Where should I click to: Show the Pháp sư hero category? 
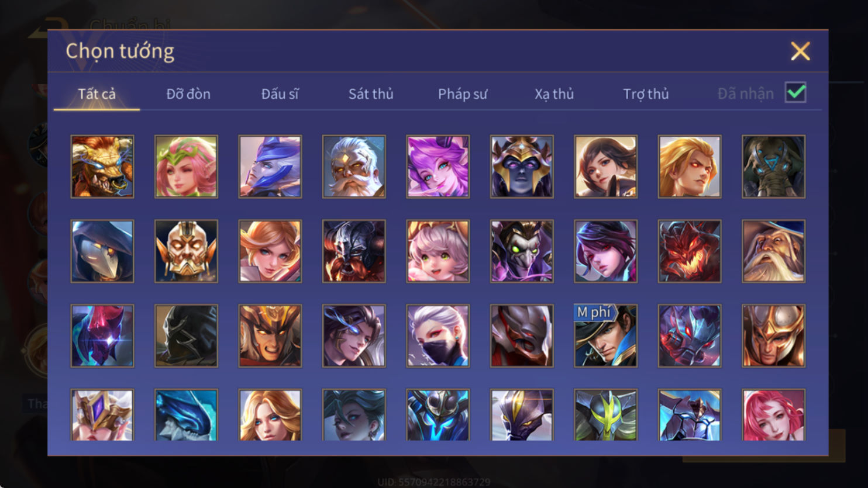463,94
